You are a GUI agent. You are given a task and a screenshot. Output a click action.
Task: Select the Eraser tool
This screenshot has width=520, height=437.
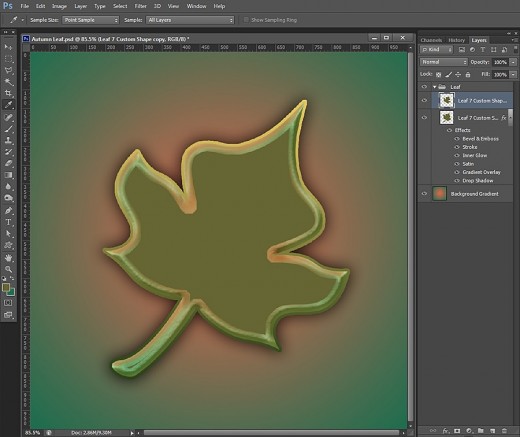8,164
